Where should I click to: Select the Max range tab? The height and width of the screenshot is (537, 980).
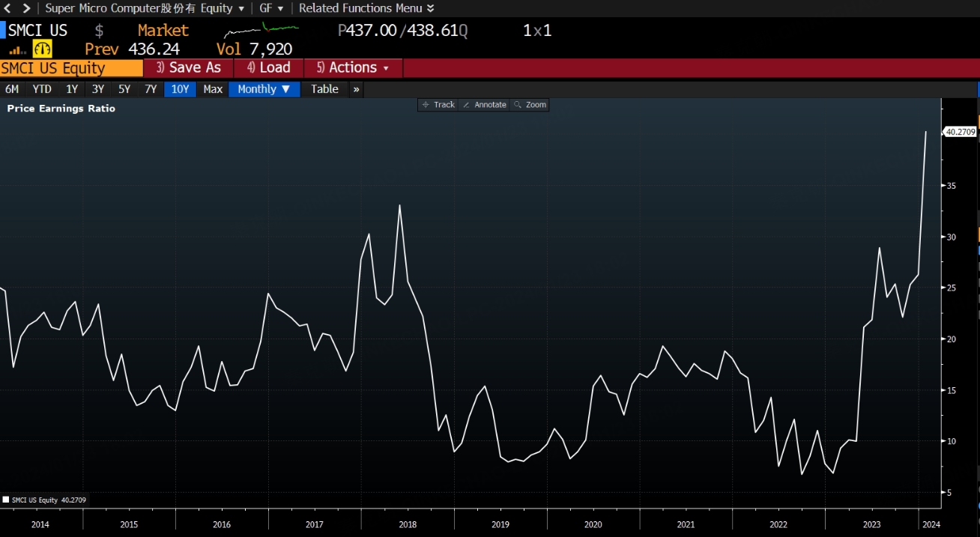(x=213, y=89)
